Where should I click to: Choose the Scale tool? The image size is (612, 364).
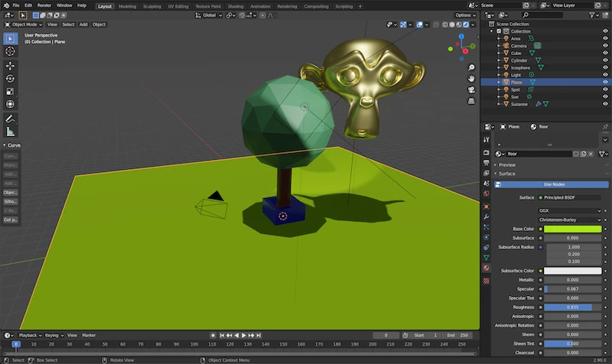click(x=10, y=91)
